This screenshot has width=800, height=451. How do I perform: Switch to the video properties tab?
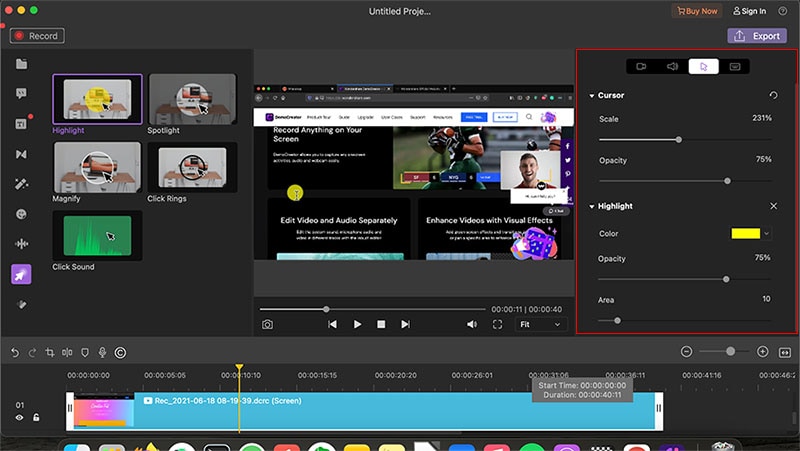coord(641,66)
